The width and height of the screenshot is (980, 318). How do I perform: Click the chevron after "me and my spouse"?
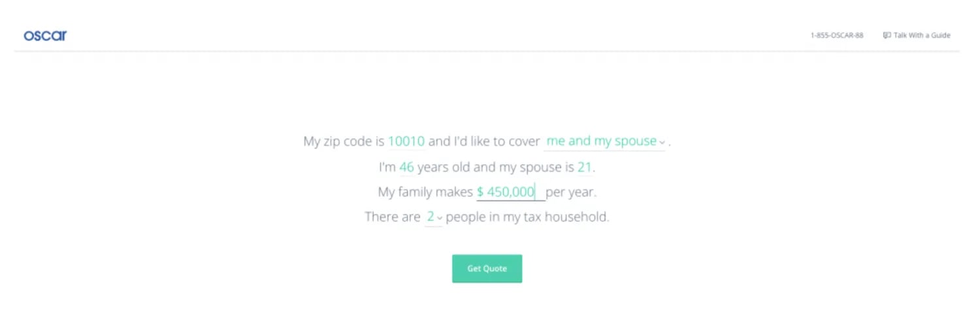[x=662, y=143]
